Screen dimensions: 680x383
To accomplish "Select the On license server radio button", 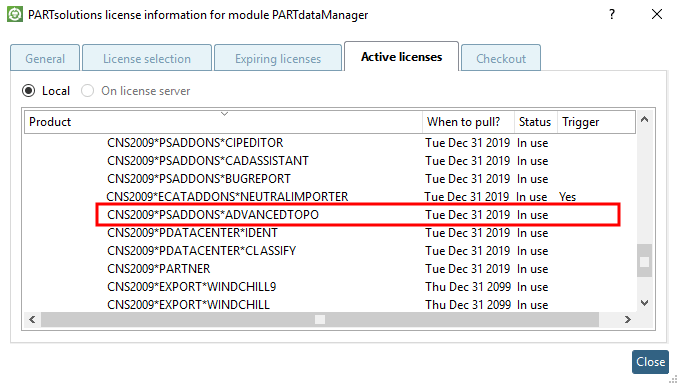I will click(x=88, y=91).
